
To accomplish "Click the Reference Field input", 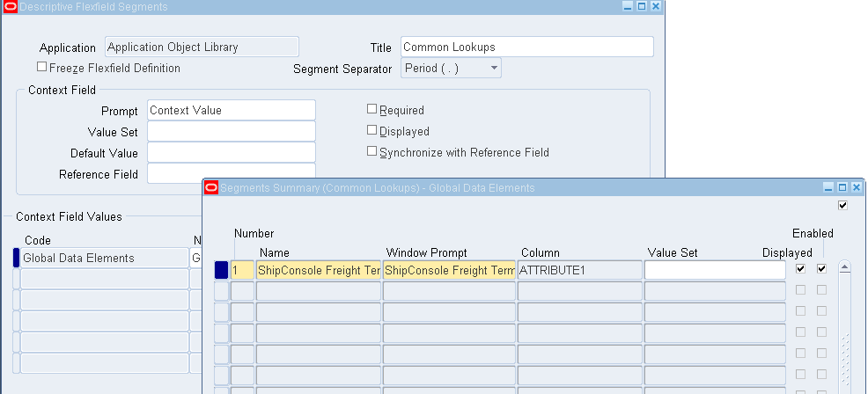I will click(232, 173).
